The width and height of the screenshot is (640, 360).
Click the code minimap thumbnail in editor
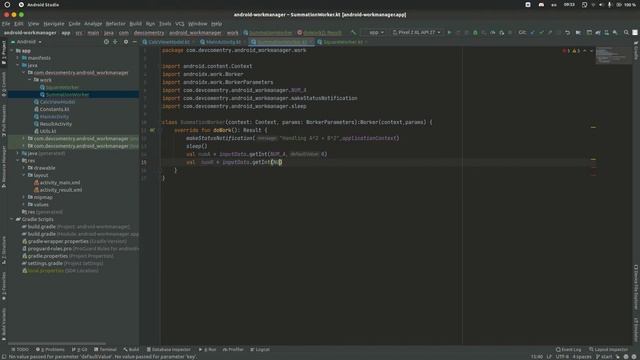[613, 55]
